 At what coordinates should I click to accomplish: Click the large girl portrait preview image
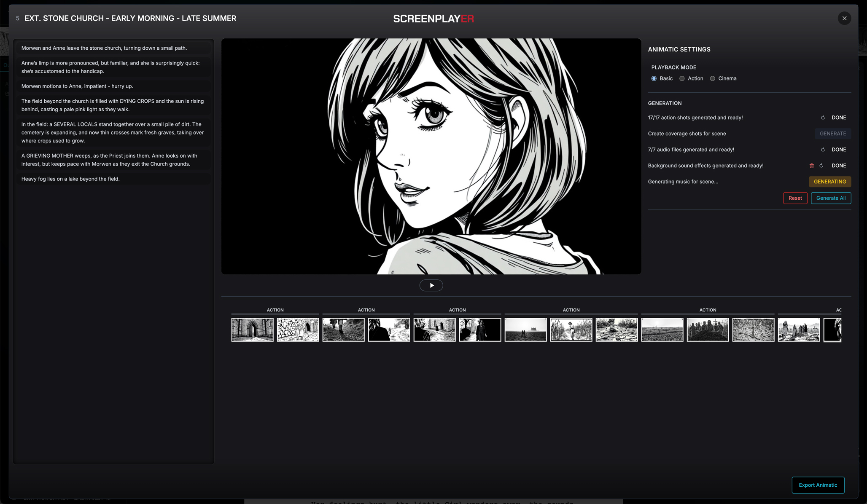pos(431,156)
